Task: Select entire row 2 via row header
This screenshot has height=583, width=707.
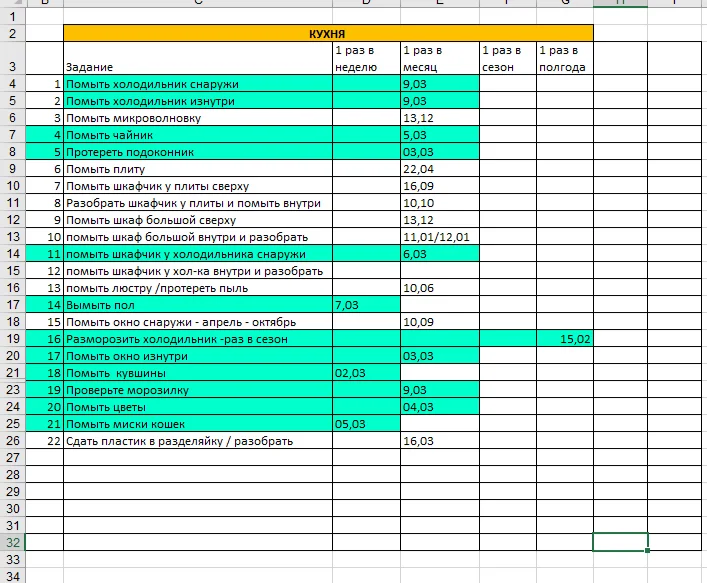Action: [x=13, y=33]
